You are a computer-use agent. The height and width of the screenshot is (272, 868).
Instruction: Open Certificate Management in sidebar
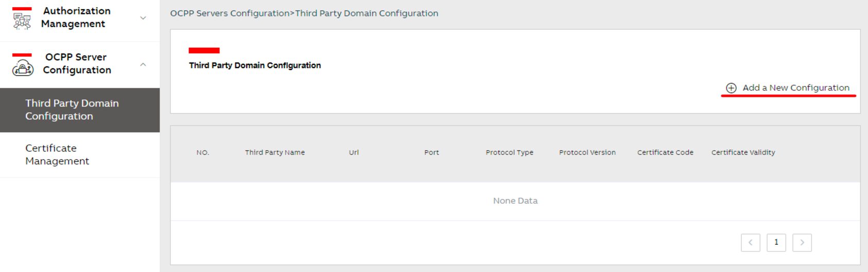(57, 154)
